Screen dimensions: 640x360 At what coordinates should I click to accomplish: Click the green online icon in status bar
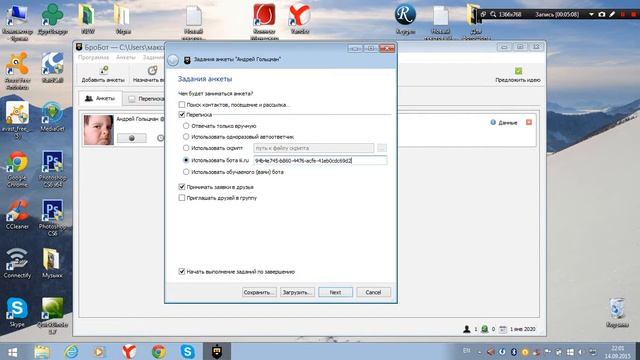484,329
